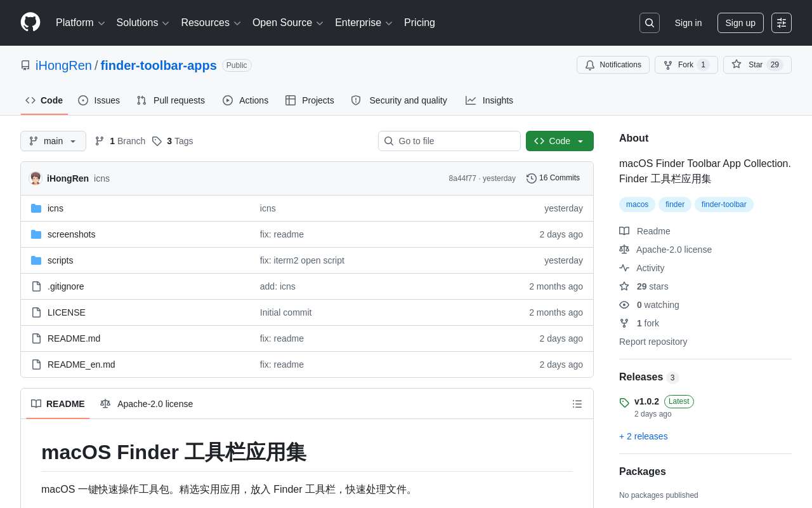This screenshot has height=508, width=812.
Task: Switch to the Pull requests tab
Action: point(178,100)
